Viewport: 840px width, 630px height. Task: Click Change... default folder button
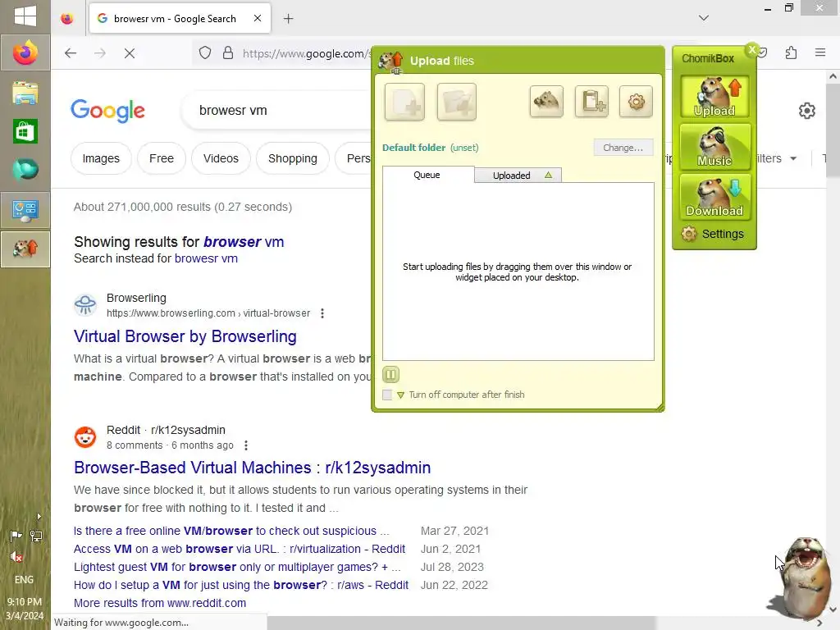623,148
